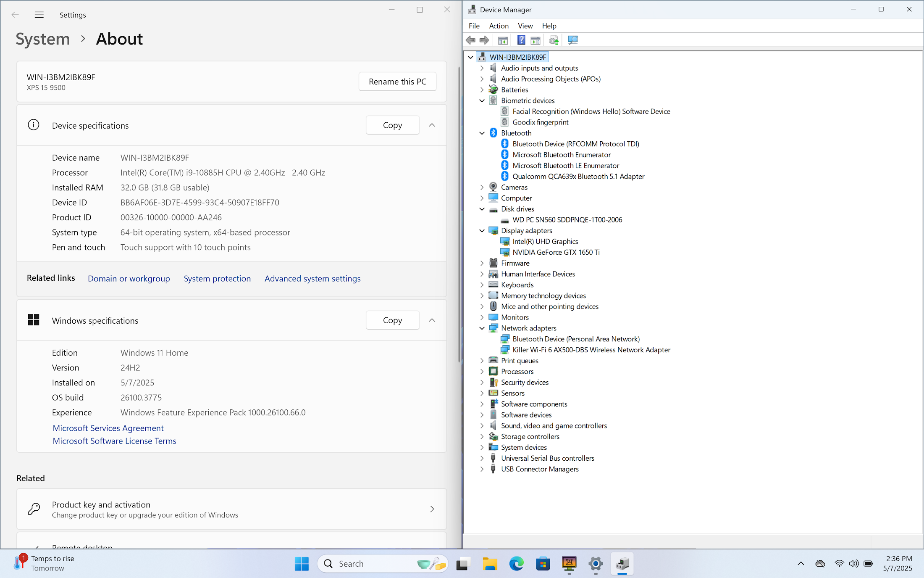The height and width of the screenshot is (578, 924).
Task: Open File Explorer from taskbar
Action: 490,564
